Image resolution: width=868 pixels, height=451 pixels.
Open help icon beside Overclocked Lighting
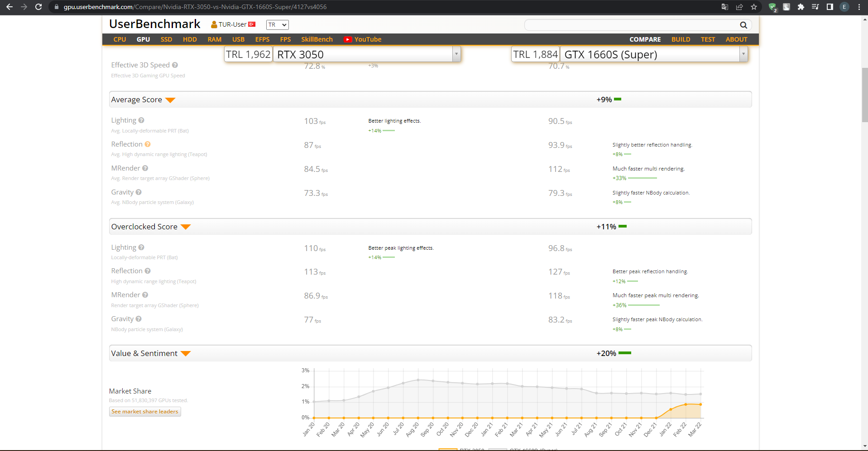coord(141,247)
